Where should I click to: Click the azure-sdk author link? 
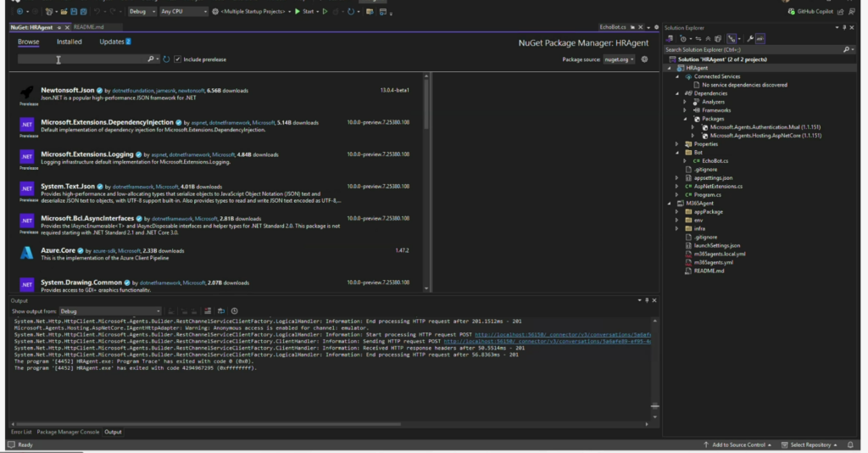(104, 251)
